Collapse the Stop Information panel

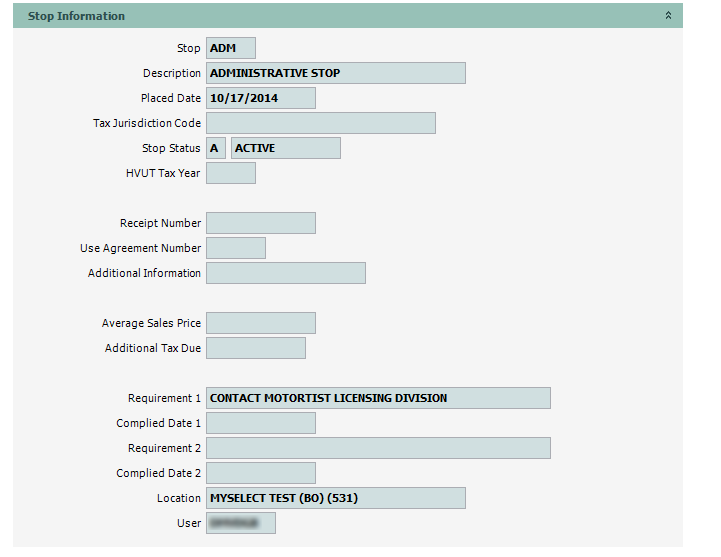point(668,16)
